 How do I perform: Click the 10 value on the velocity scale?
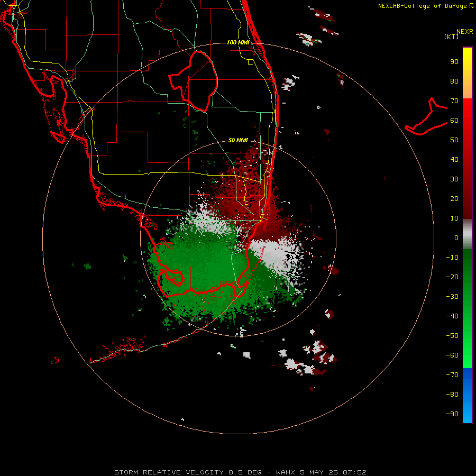[x=454, y=218]
